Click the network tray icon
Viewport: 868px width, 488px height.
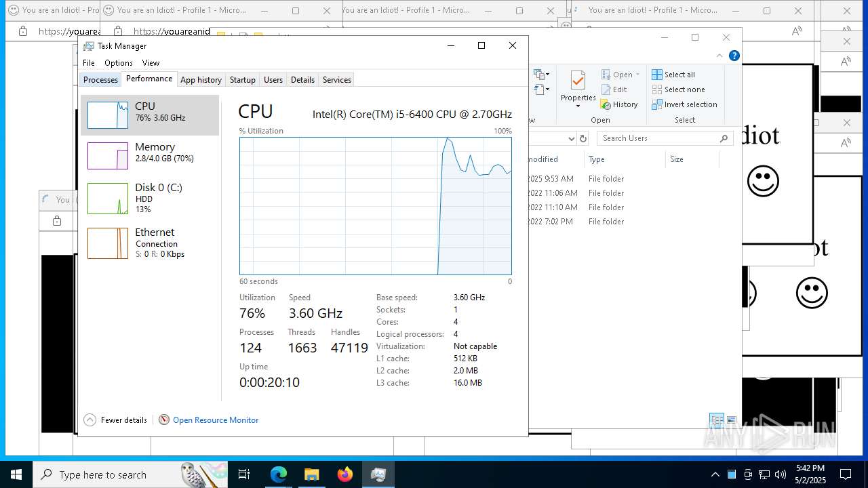[x=764, y=474]
